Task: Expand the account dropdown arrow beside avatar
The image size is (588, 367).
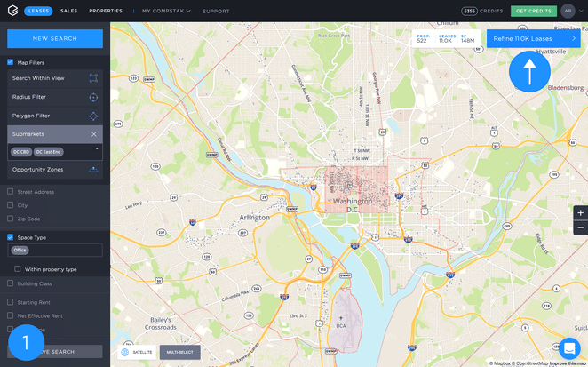Action: [x=581, y=12]
